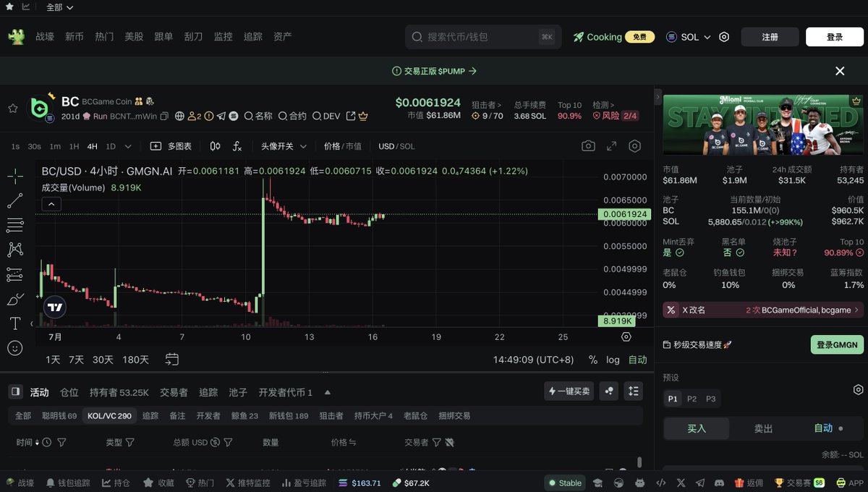Image resolution: width=868 pixels, height=492 pixels.
Task: Expand the 头像开关 dropdown
Action: (x=284, y=146)
